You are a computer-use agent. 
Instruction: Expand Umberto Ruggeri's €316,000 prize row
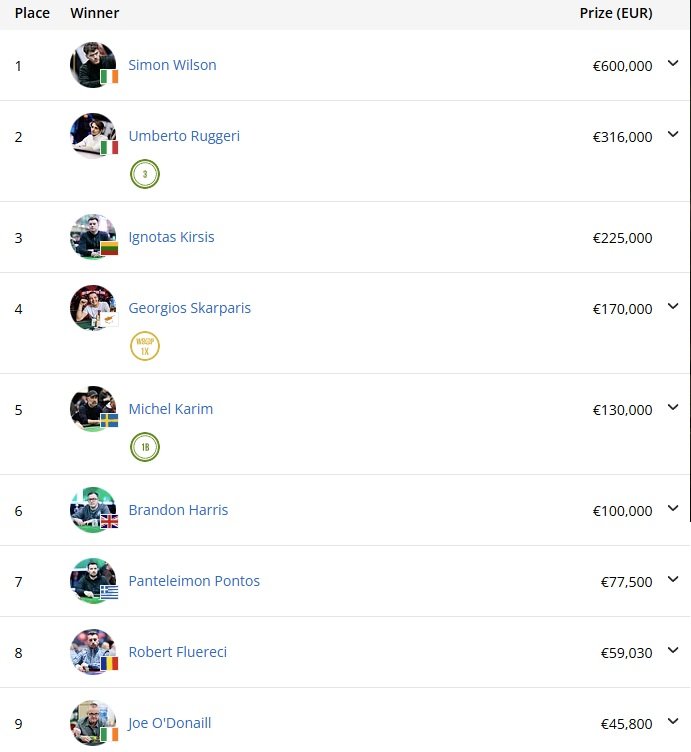click(673, 135)
